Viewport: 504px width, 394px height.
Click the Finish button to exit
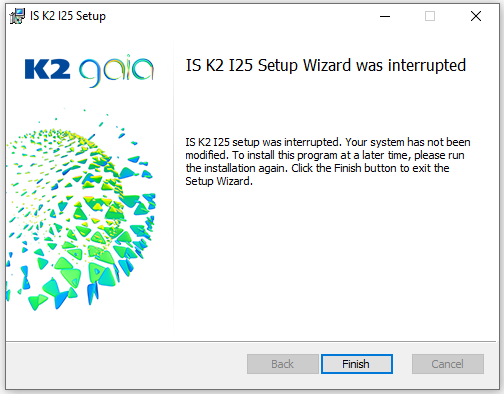[x=357, y=364]
